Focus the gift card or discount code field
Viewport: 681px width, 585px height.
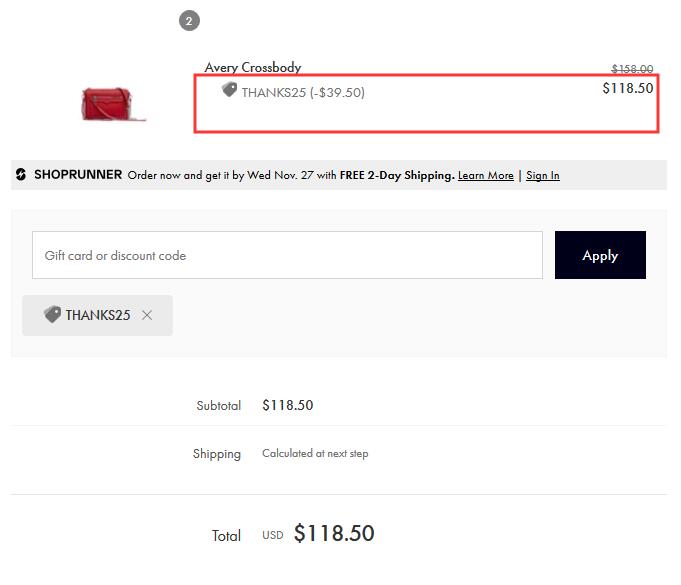click(x=287, y=255)
